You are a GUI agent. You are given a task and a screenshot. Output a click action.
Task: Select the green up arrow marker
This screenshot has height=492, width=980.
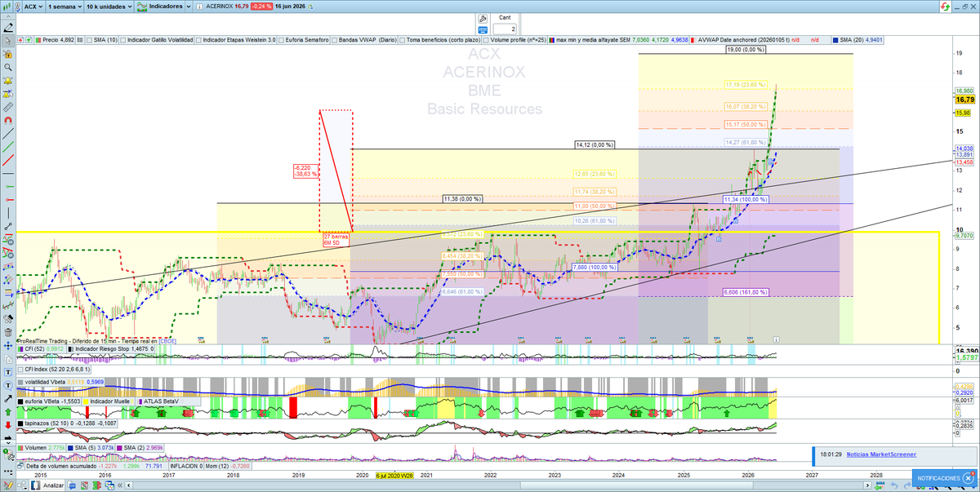tap(8, 412)
